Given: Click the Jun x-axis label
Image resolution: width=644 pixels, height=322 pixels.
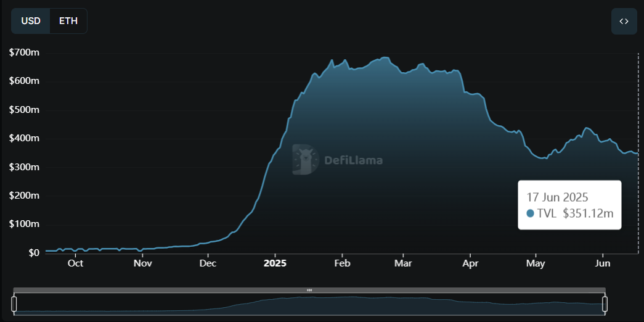Looking at the screenshot, I should 603,263.
